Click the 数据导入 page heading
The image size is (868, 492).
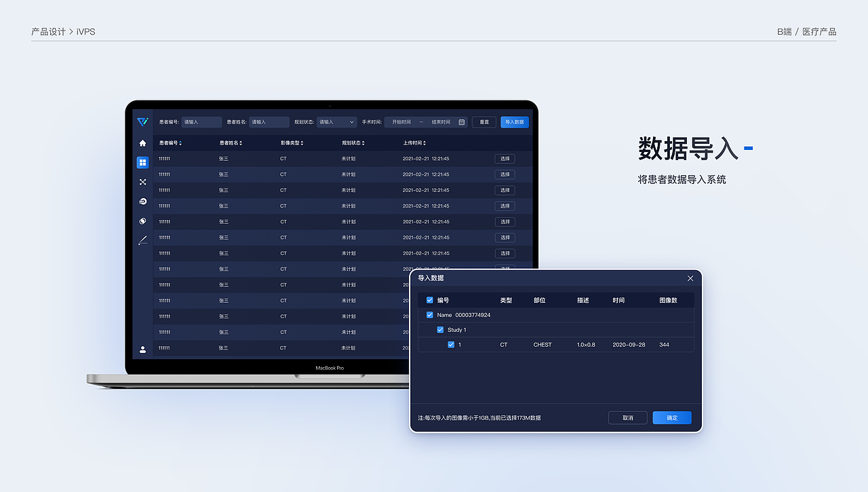[x=688, y=148]
